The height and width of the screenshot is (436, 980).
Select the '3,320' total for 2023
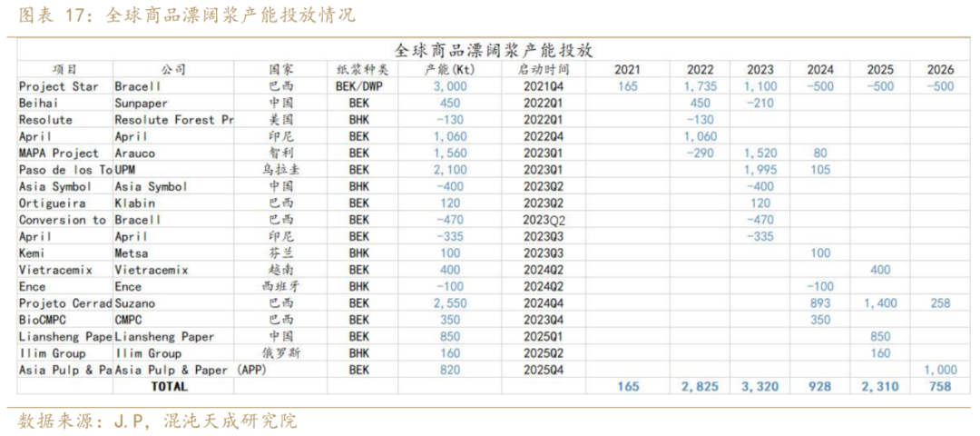(760, 387)
